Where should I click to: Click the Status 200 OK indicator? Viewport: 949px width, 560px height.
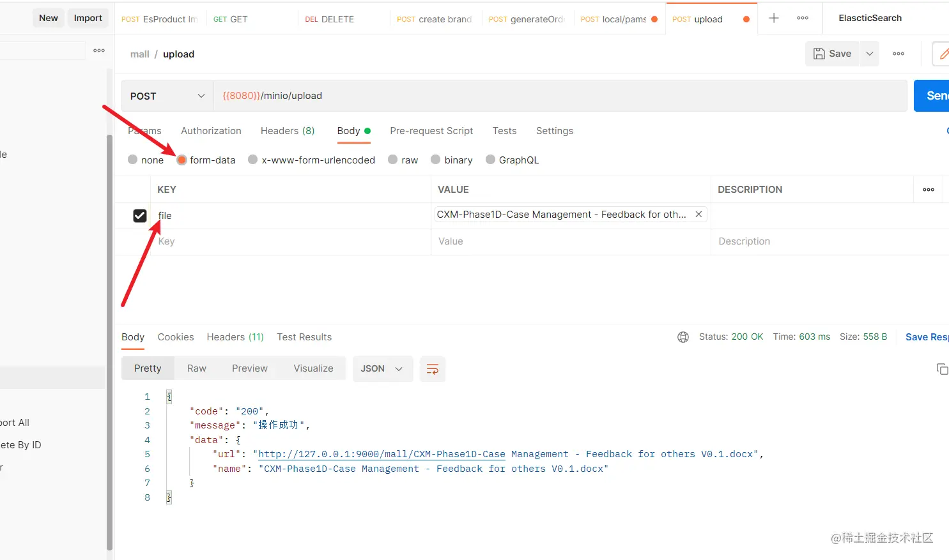[x=731, y=337]
